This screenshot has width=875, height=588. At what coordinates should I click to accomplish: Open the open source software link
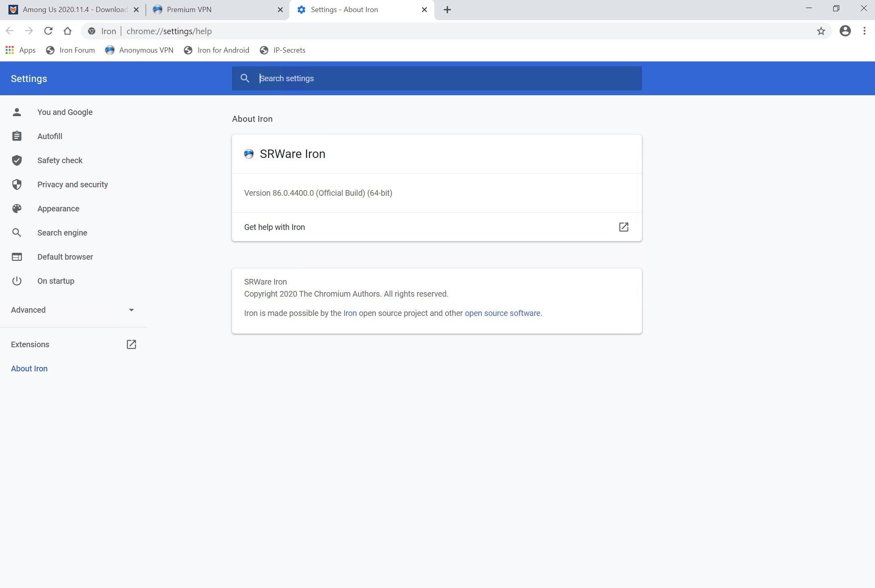coord(502,313)
